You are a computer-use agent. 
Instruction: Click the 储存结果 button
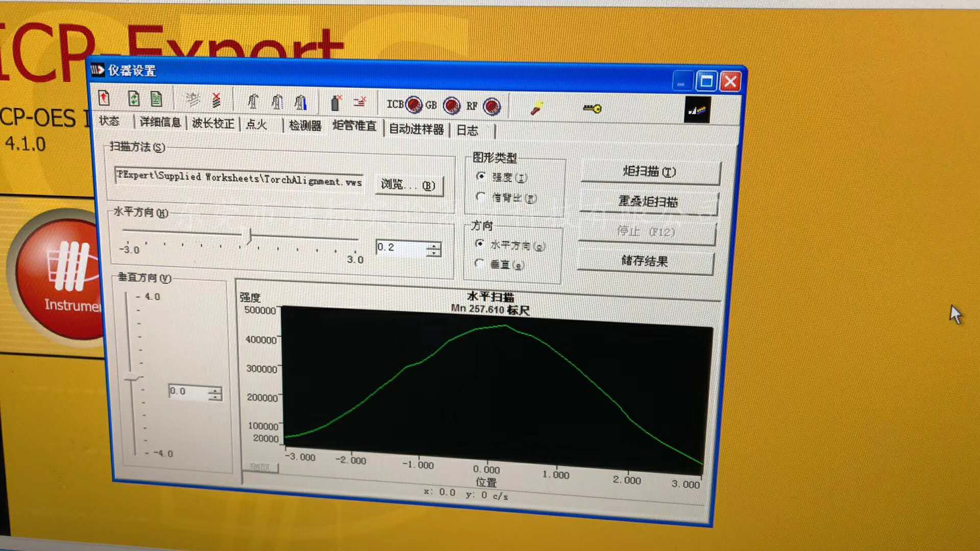(x=644, y=261)
